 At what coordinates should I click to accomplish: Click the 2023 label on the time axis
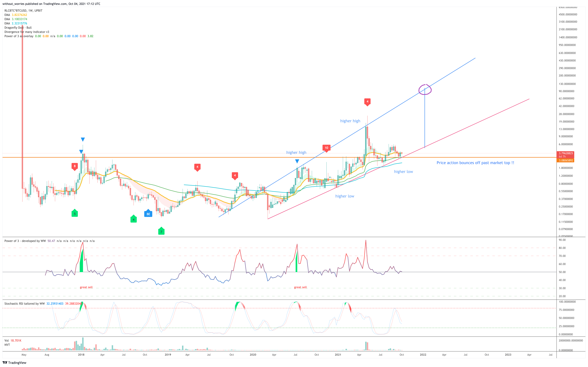tap(508, 355)
